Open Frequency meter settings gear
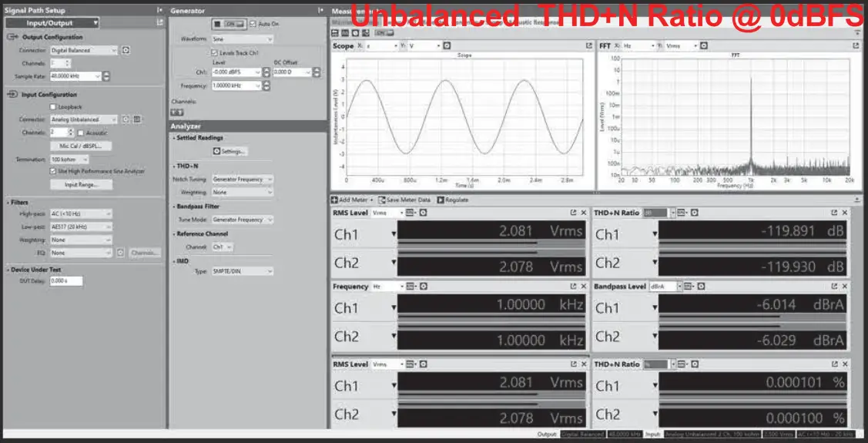This screenshot has height=443, width=868. 423,287
